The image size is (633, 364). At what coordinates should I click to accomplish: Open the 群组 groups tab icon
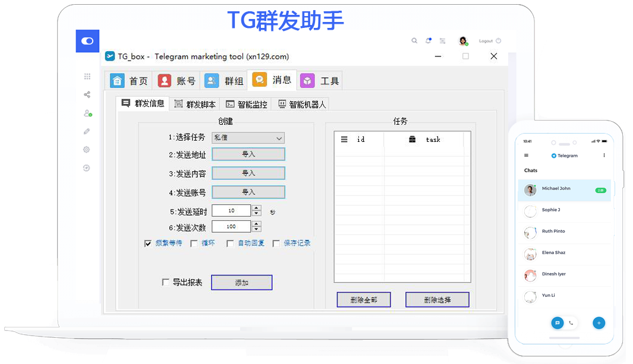click(x=212, y=80)
